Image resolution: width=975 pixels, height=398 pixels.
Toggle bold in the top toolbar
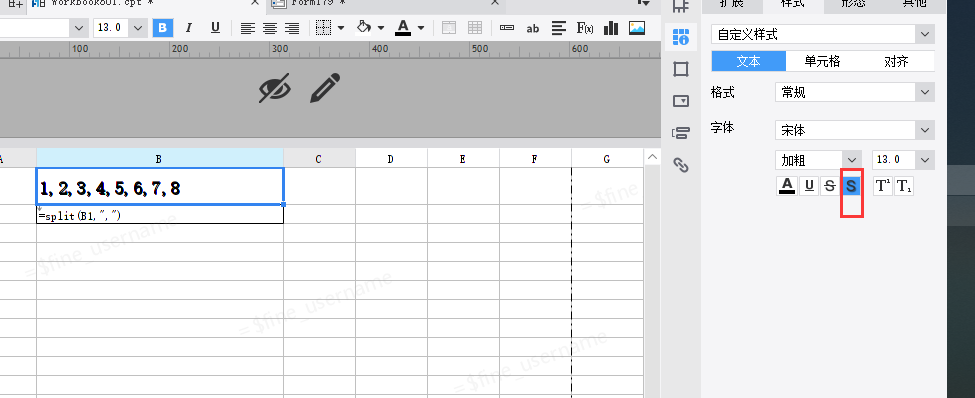163,28
